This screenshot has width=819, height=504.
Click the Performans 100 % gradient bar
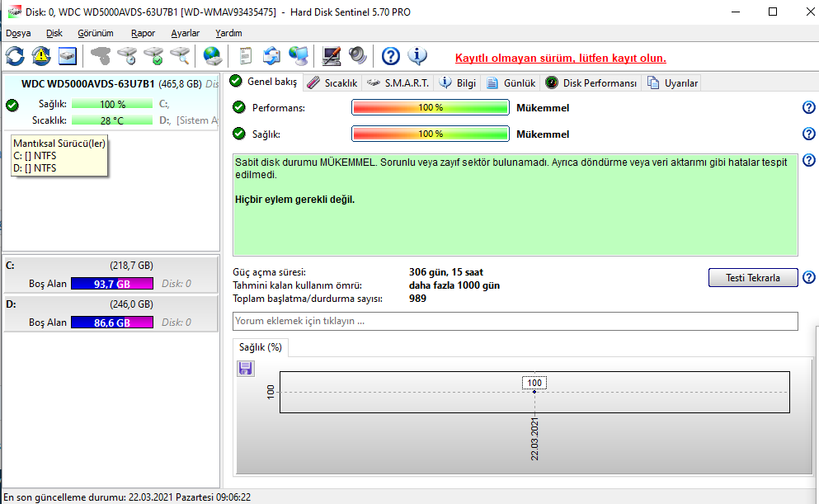pos(431,107)
